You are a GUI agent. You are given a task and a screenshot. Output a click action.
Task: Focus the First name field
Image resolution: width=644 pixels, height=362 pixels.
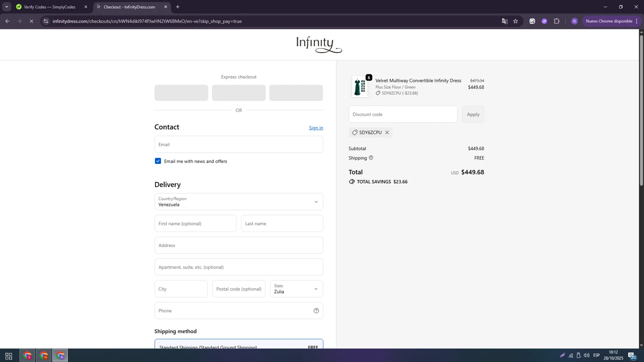(x=195, y=223)
